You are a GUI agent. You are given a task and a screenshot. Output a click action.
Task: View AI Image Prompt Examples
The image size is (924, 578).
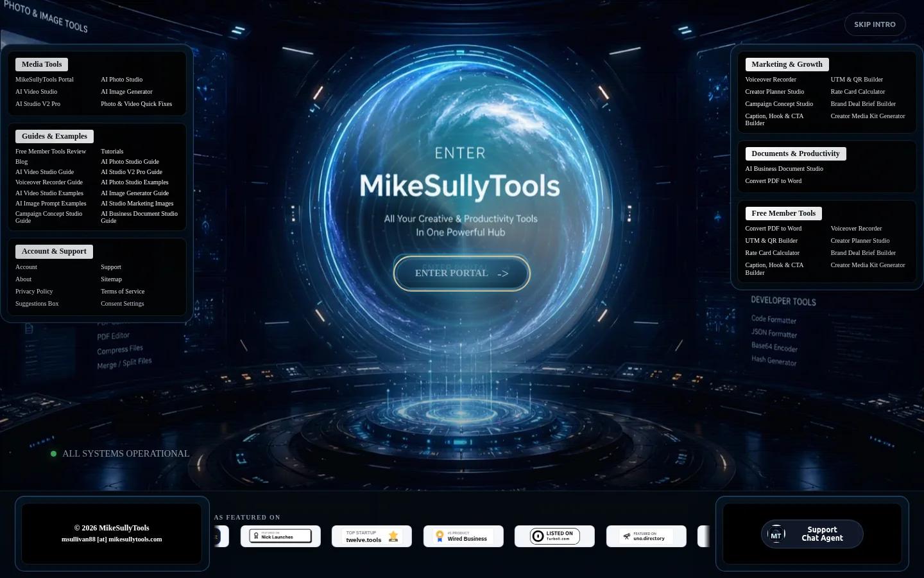[x=51, y=204]
